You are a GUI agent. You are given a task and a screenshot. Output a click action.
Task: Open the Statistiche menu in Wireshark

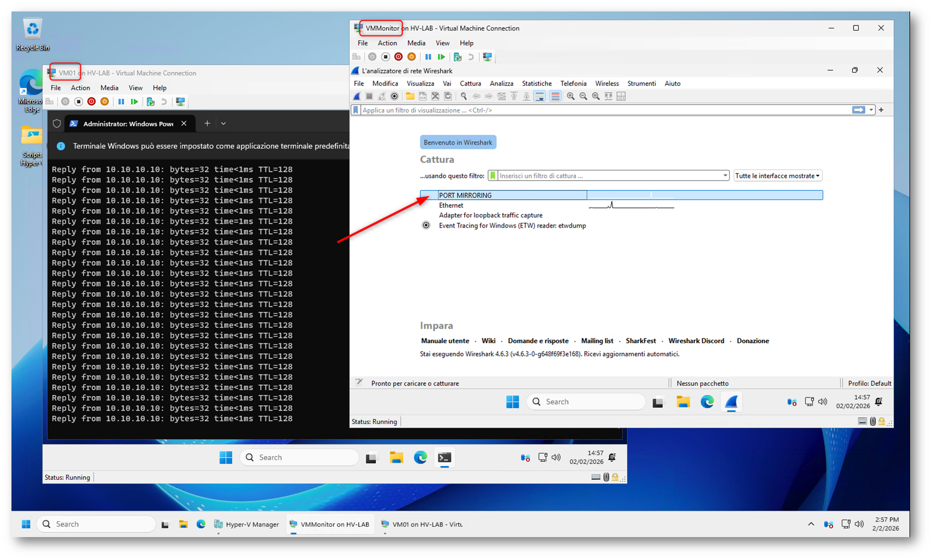536,84
